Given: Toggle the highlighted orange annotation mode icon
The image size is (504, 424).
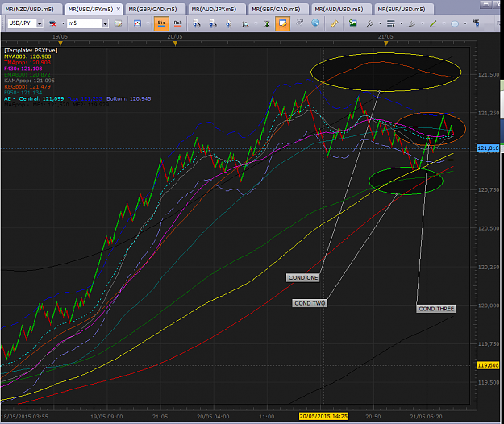Looking at the screenshot, I should click(x=282, y=23).
